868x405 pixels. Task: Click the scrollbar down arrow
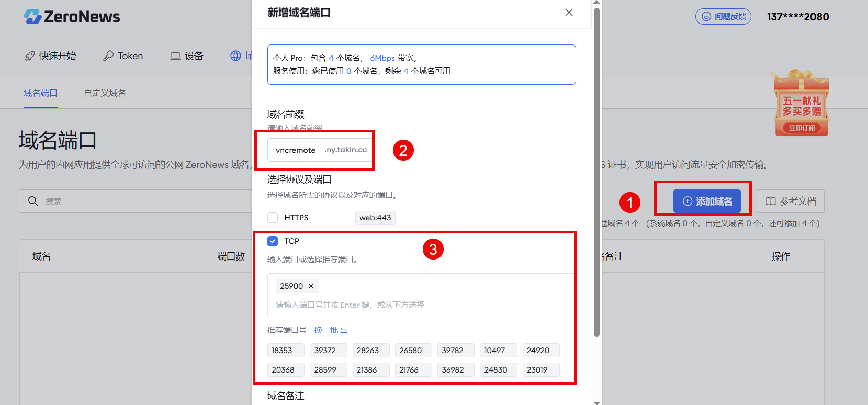pos(596,402)
